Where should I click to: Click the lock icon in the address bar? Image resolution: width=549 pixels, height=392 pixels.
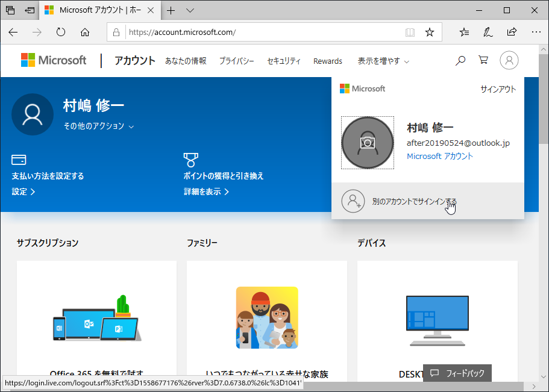point(116,33)
